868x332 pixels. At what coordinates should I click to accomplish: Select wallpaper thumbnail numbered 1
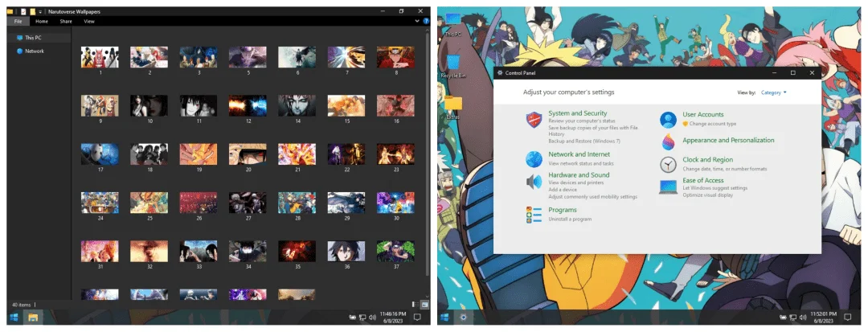[x=100, y=58]
